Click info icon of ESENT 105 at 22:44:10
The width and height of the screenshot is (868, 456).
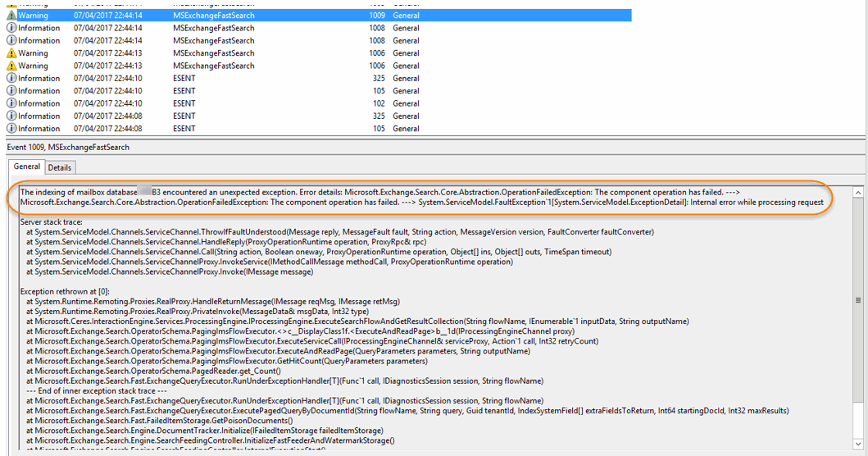tap(11, 91)
